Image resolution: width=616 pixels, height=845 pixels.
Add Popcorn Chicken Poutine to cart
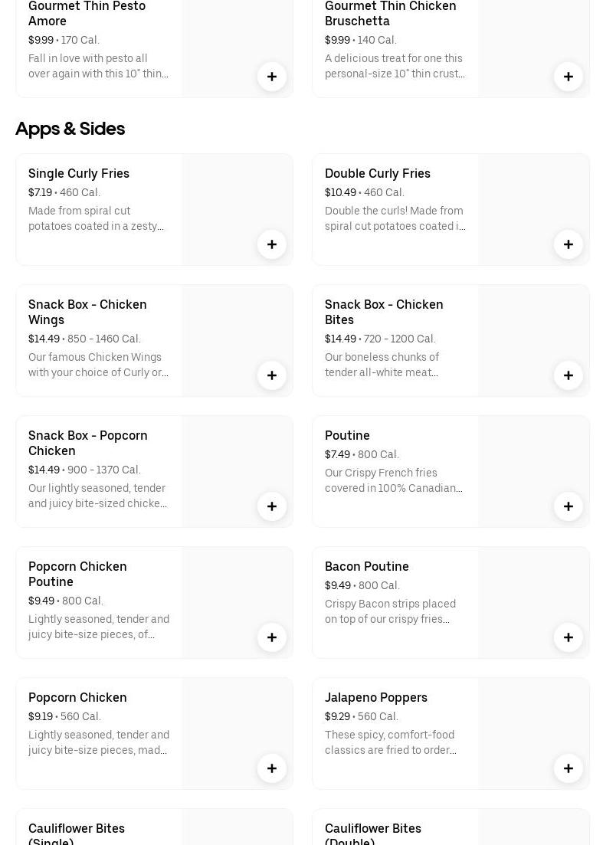[272, 637]
